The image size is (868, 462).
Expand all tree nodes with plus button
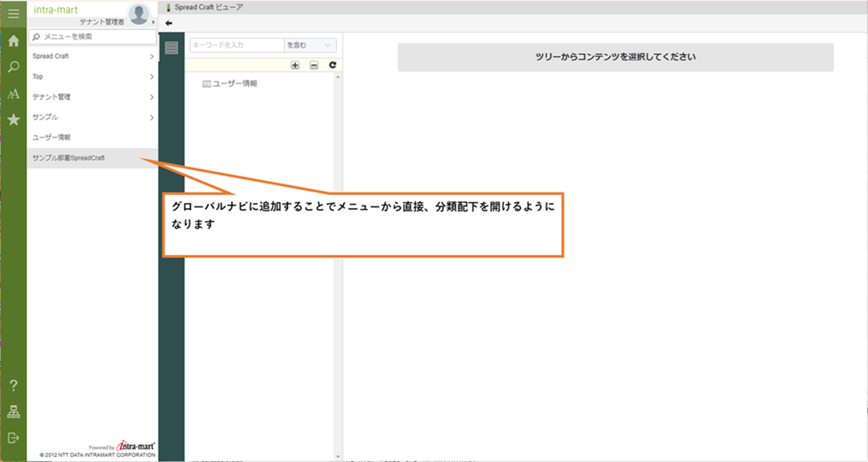pyautogui.click(x=295, y=65)
